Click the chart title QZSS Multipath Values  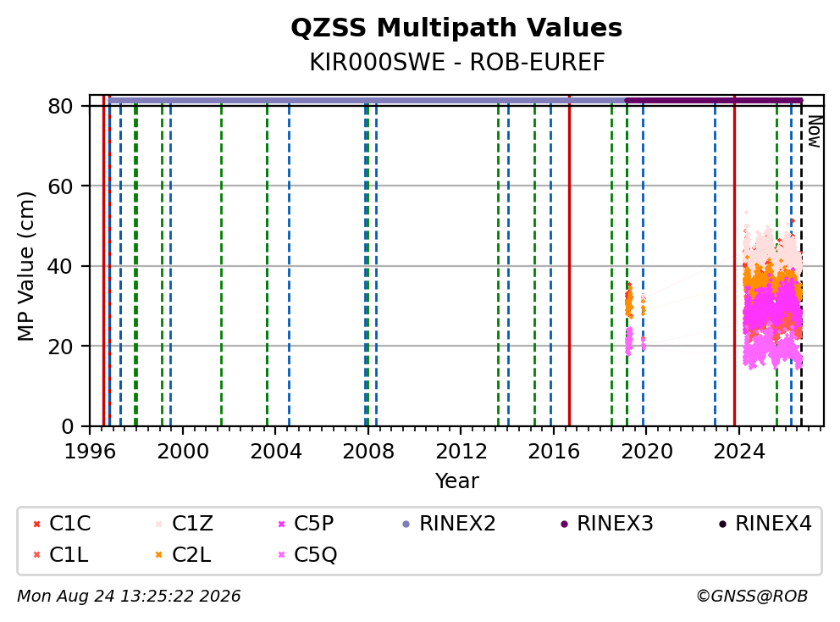pyautogui.click(x=456, y=28)
